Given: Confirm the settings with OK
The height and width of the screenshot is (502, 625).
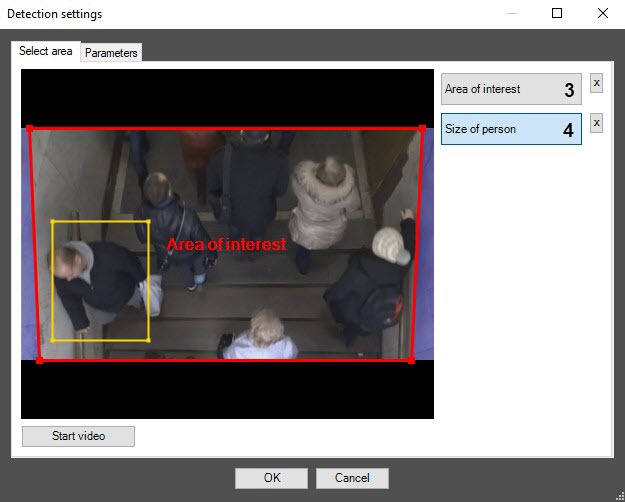Looking at the screenshot, I should [271, 478].
